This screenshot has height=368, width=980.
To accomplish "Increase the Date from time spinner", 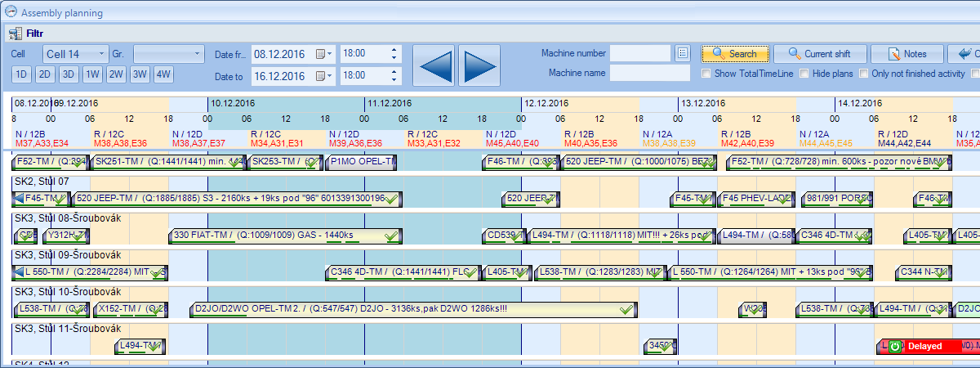I will tap(395, 50).
